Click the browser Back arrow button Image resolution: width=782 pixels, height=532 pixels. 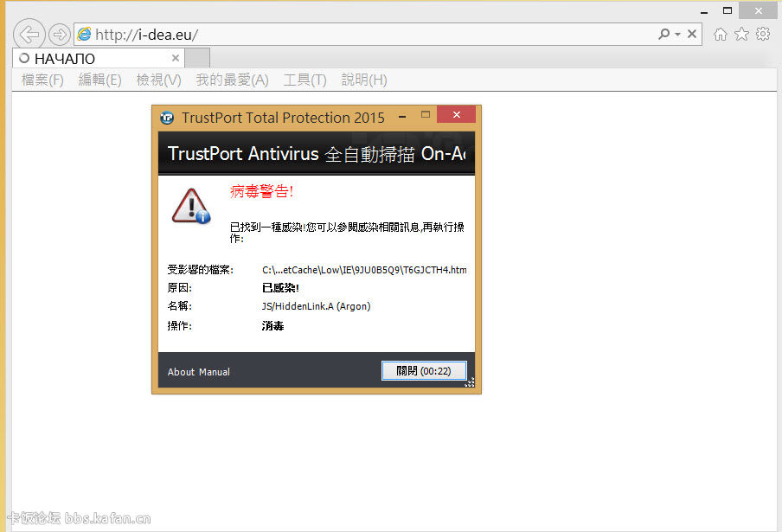[x=29, y=35]
